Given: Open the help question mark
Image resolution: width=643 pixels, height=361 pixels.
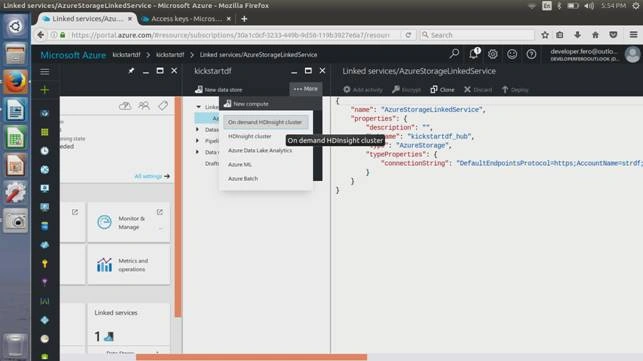Looking at the screenshot, I should pos(531,54).
